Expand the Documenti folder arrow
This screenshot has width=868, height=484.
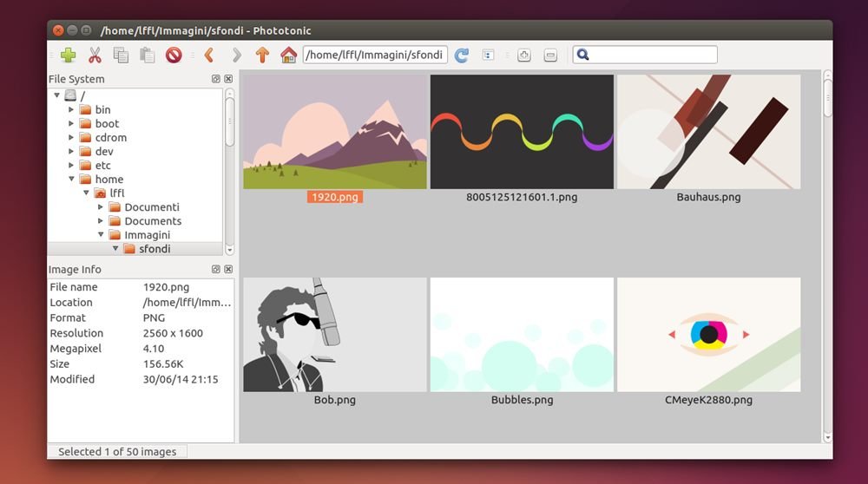(101, 207)
